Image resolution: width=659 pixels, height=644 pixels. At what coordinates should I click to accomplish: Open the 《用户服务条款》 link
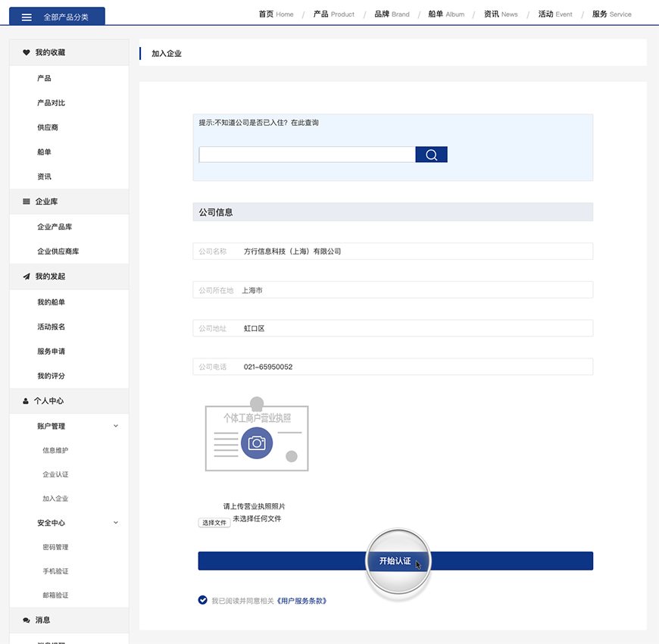[301, 601]
